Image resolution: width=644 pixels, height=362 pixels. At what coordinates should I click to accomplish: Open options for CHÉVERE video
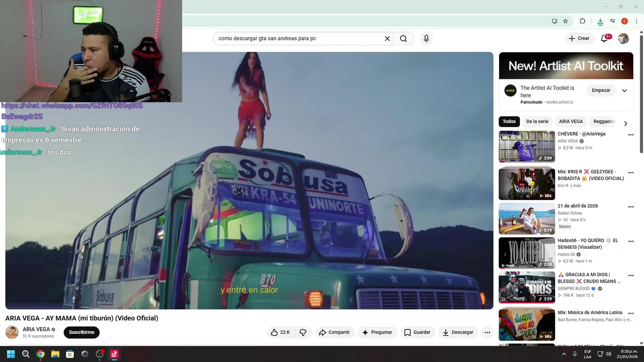tap(631, 135)
